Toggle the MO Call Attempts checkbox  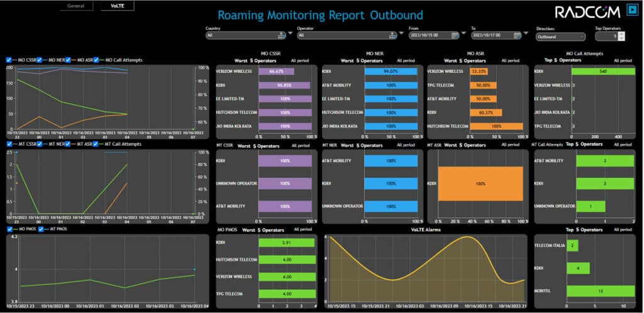click(x=96, y=60)
